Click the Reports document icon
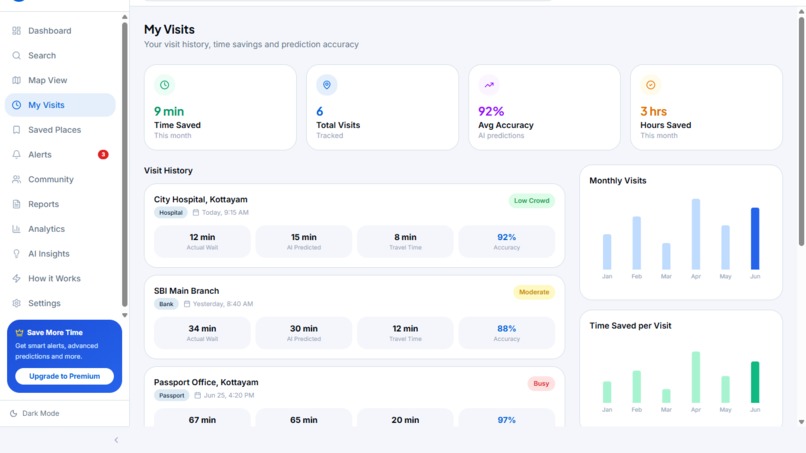The image size is (806, 453). click(16, 204)
